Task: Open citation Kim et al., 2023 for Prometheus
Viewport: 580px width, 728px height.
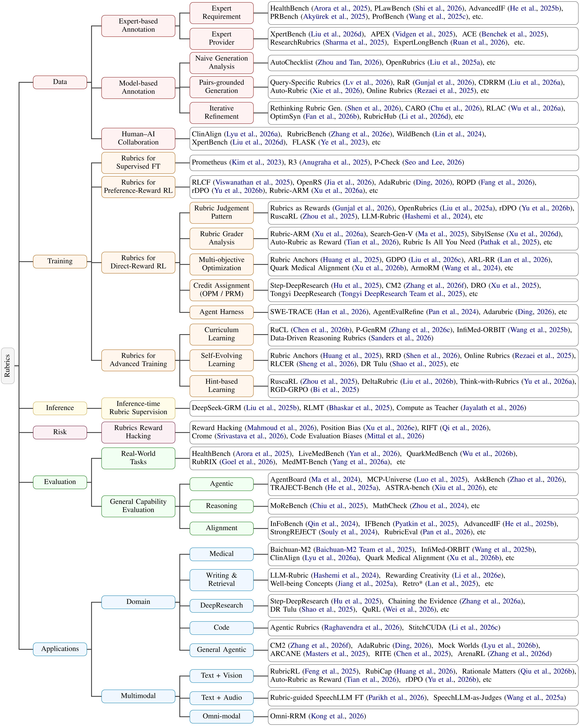Action: point(256,162)
